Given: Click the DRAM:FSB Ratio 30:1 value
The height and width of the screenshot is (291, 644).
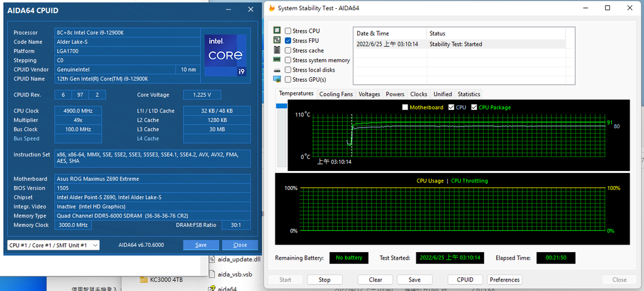Looking at the screenshot, I should tap(236, 225).
